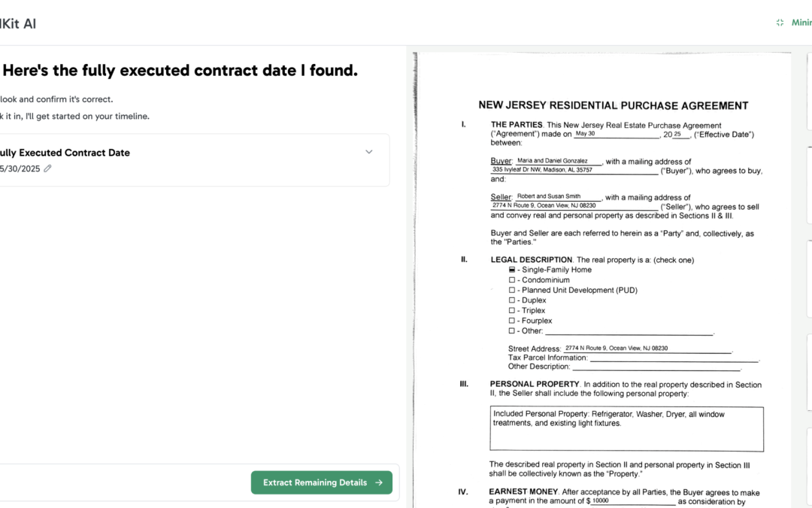The height and width of the screenshot is (508, 812).
Task: Click the Street Address field in Legal Description
Action: pos(647,348)
